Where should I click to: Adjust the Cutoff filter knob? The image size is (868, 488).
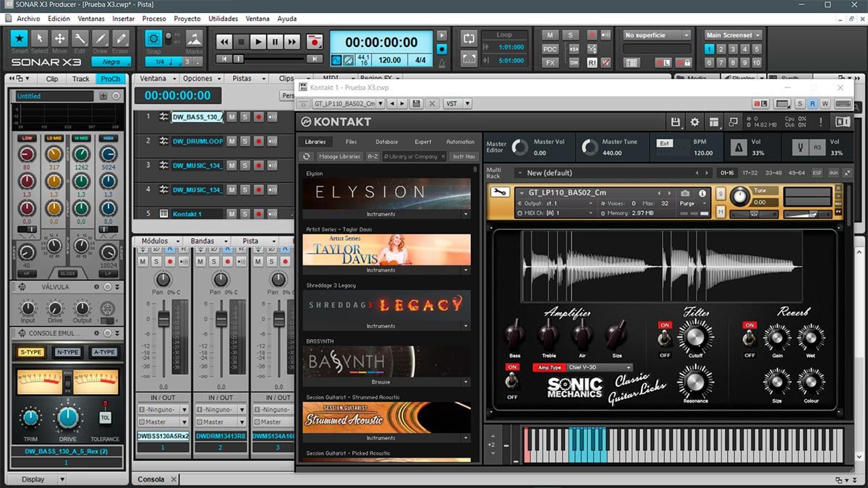tap(695, 336)
